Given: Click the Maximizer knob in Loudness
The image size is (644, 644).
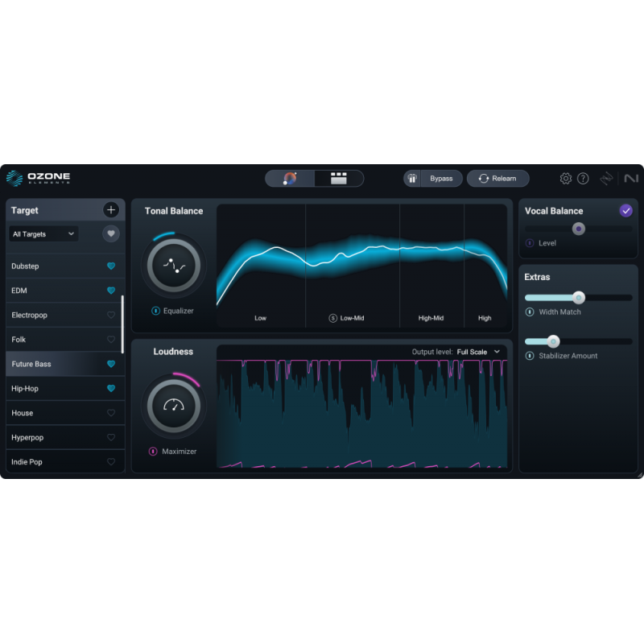Looking at the screenshot, I should click(173, 405).
